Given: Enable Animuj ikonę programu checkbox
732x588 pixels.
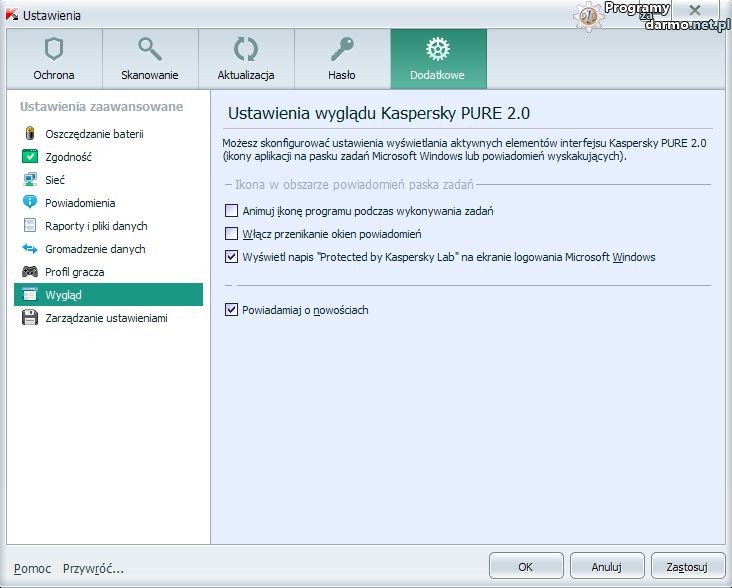Looking at the screenshot, I should pos(232,211).
